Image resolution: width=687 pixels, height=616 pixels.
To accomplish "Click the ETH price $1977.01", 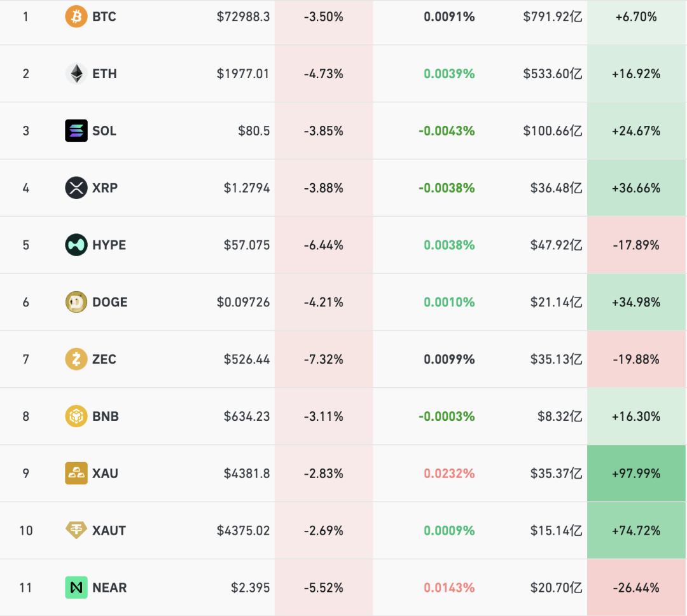I will (243, 74).
